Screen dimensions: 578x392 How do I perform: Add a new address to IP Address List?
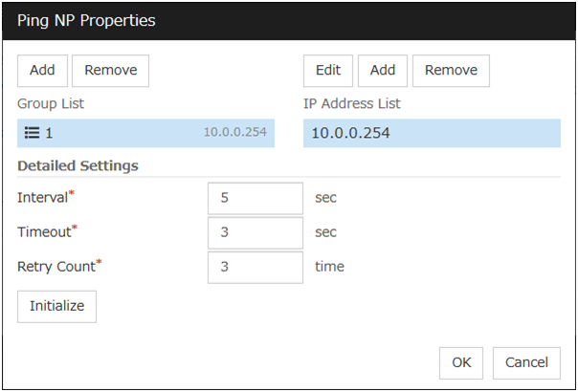[x=383, y=70]
